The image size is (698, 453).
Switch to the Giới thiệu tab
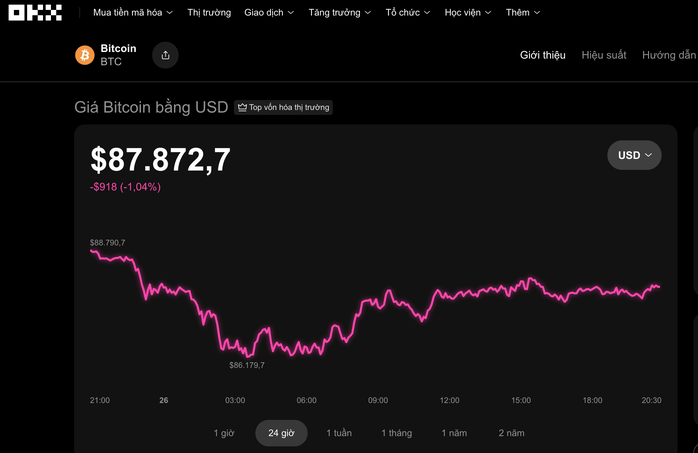click(543, 55)
